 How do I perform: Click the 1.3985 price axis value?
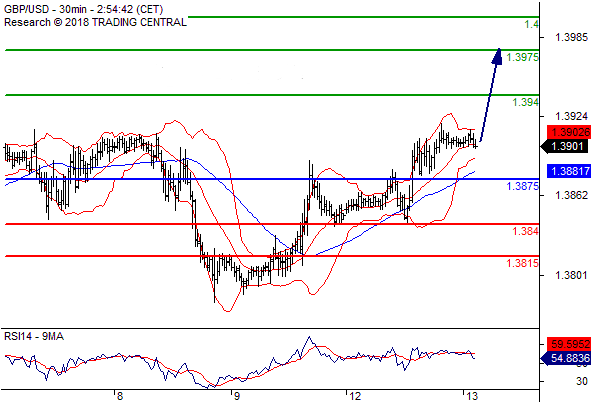[x=571, y=38]
